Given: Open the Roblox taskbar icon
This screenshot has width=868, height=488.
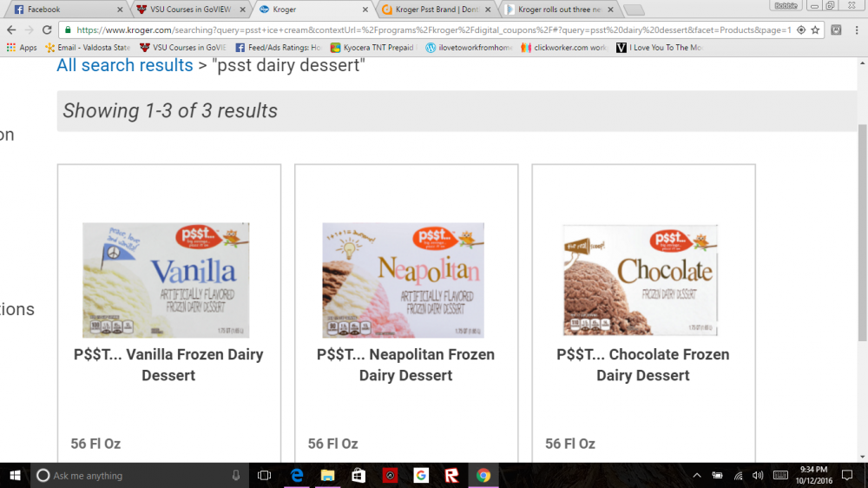Looking at the screenshot, I should click(x=451, y=475).
